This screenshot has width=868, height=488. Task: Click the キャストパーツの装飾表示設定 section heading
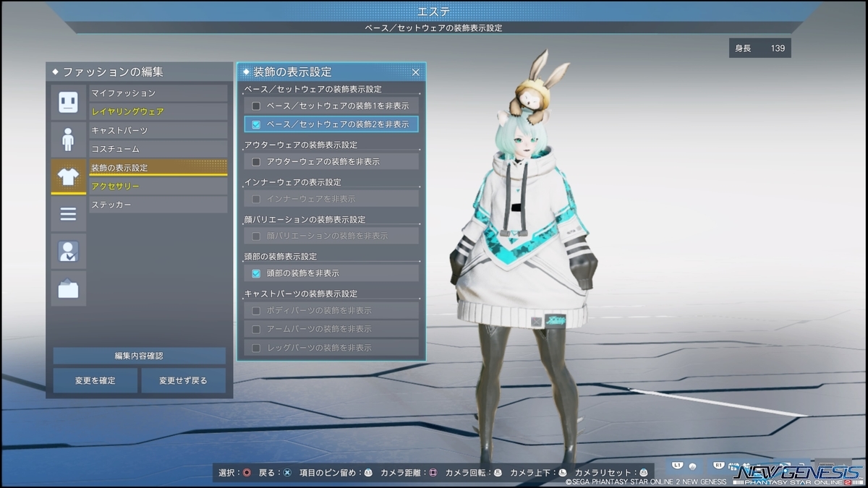click(300, 294)
